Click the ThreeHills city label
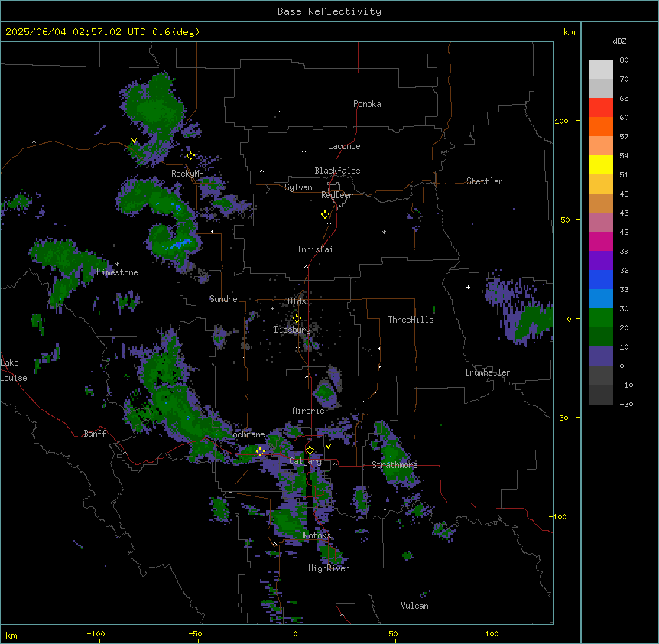Image resolution: width=659 pixels, height=644 pixels. 411,320
